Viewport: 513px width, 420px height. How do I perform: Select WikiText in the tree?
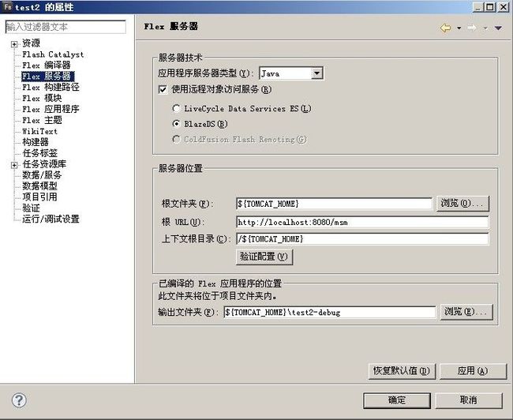[x=39, y=131]
